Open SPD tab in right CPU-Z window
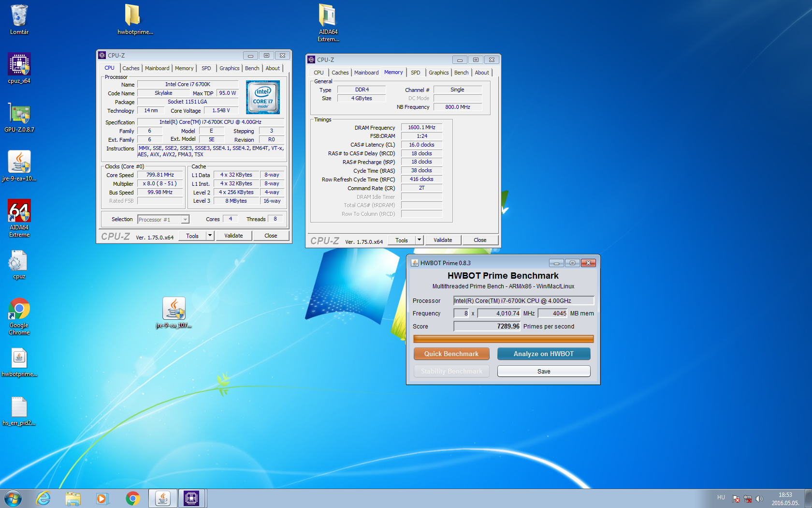 click(x=416, y=73)
